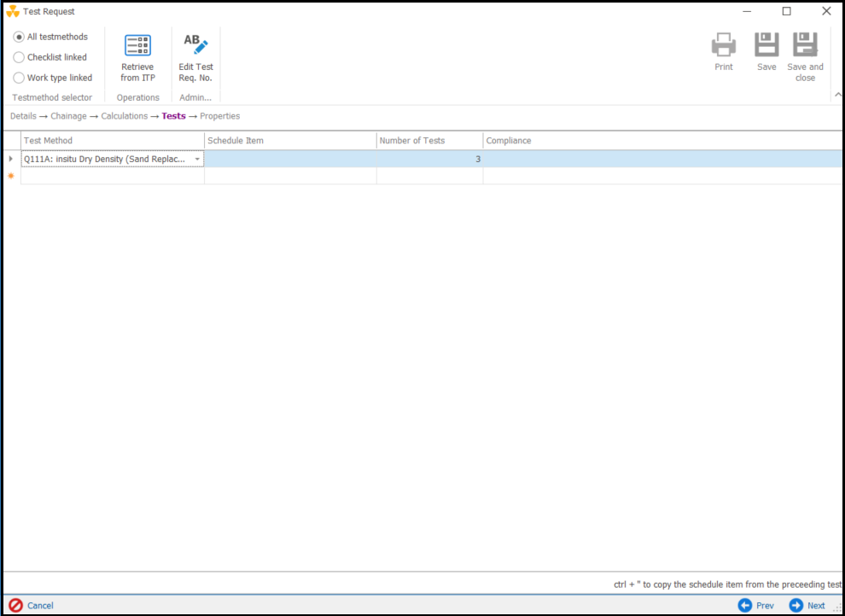845x616 pixels.
Task: Choose the Work type linked option
Action: [x=19, y=78]
